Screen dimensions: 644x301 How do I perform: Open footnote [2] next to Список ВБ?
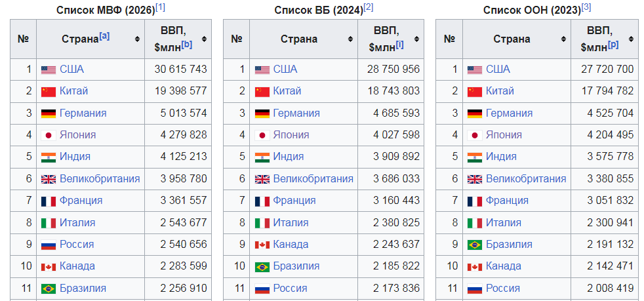pyautogui.click(x=369, y=8)
